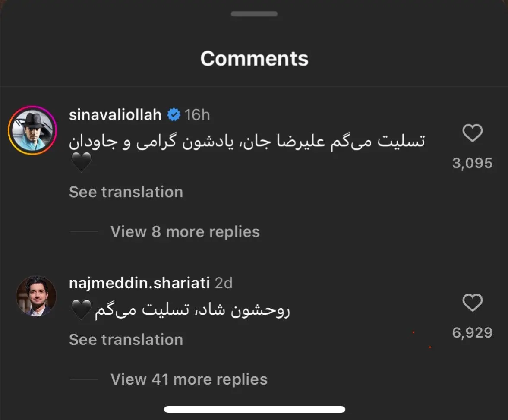Screen dimensions: 508x420
Task: Click the black heart emoji in sinavaliollah's comment
Action: point(80,164)
